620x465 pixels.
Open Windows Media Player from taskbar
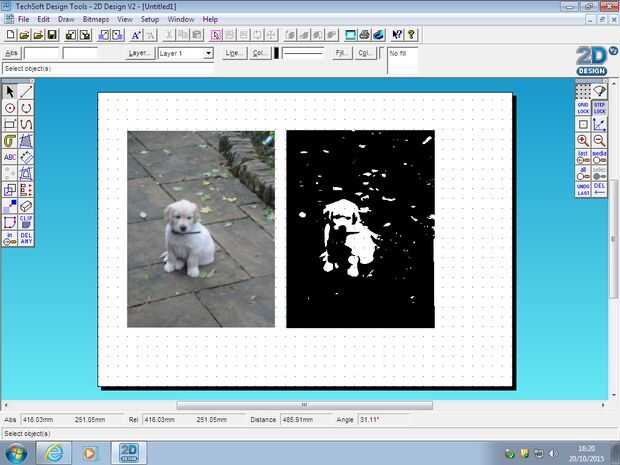click(90, 453)
